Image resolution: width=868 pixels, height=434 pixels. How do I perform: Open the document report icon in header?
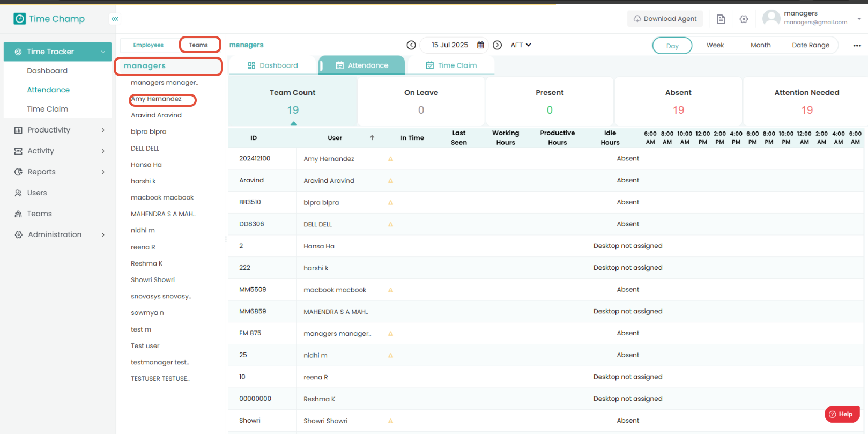coord(721,19)
